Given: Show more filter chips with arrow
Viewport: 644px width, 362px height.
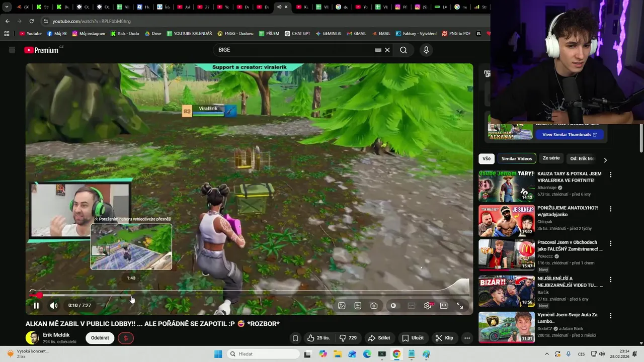Looking at the screenshot, I should coord(605,160).
